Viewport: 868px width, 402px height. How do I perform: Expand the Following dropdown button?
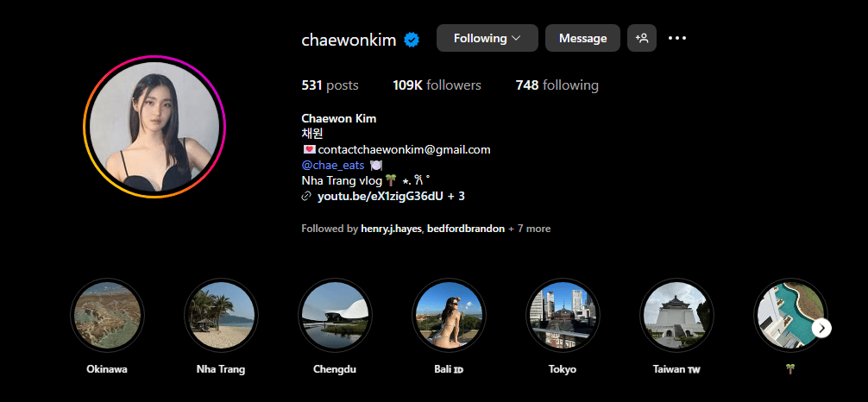[x=487, y=38]
